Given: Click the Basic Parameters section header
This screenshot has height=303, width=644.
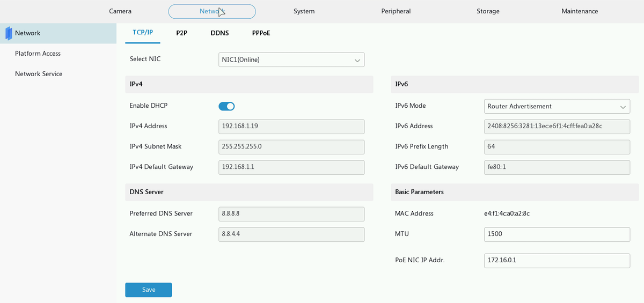Looking at the screenshot, I should point(515,192).
